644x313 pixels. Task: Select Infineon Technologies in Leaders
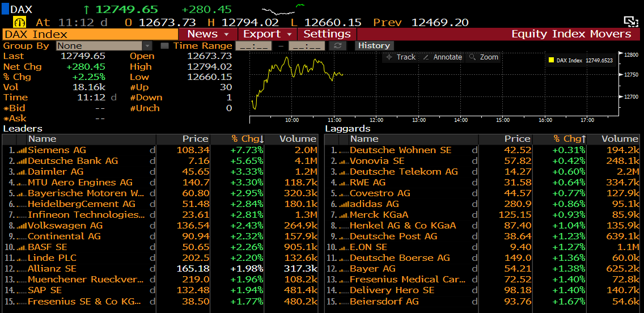(x=86, y=215)
